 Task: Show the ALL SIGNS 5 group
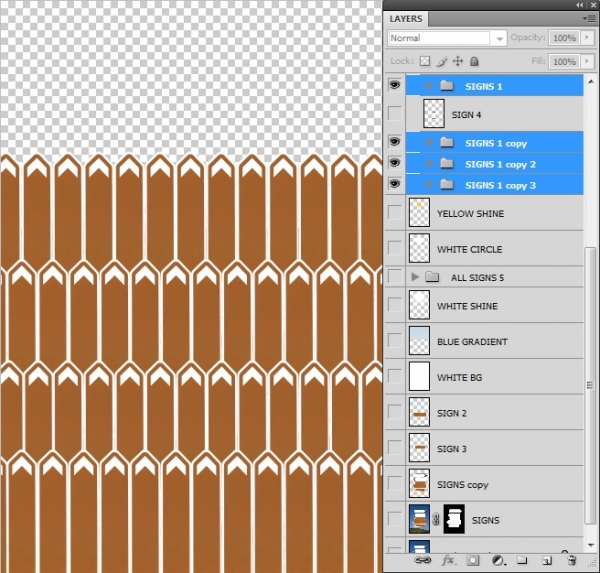click(x=395, y=276)
